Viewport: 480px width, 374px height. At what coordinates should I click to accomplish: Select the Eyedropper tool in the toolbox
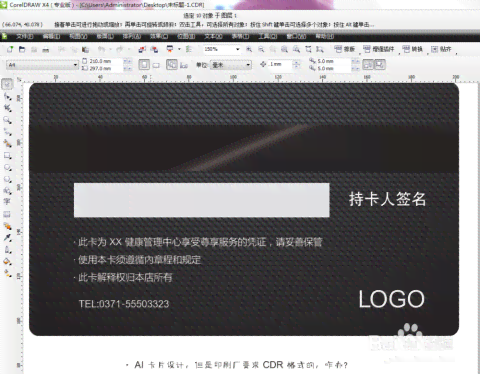pyautogui.click(x=7, y=238)
